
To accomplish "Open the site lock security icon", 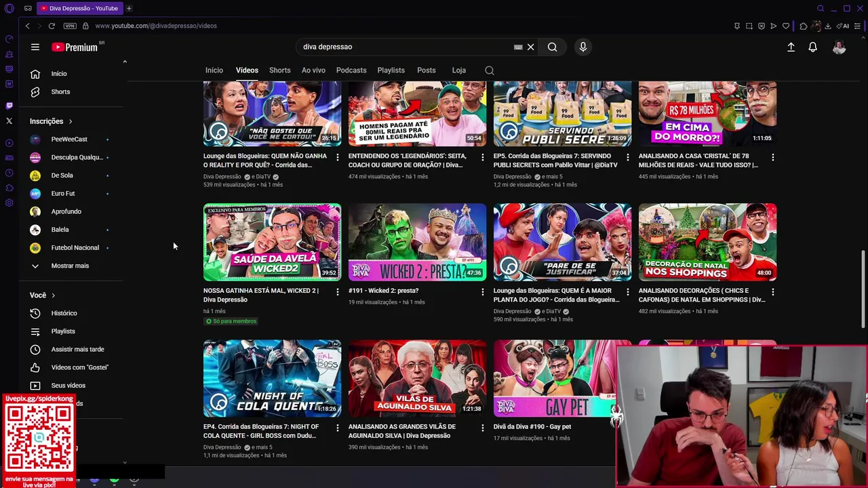I will 85,26.
